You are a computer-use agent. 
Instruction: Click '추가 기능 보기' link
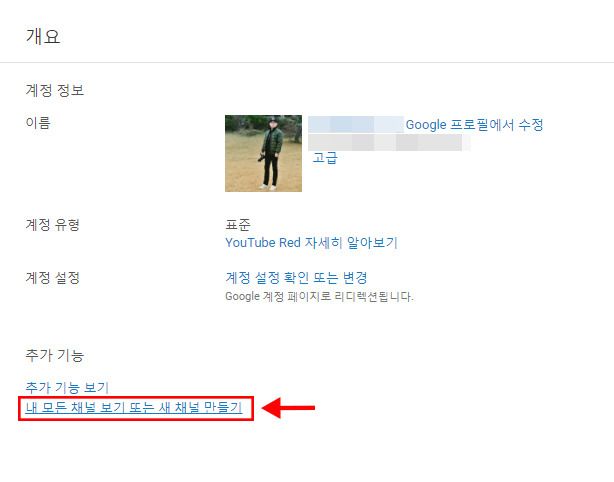[67, 387]
